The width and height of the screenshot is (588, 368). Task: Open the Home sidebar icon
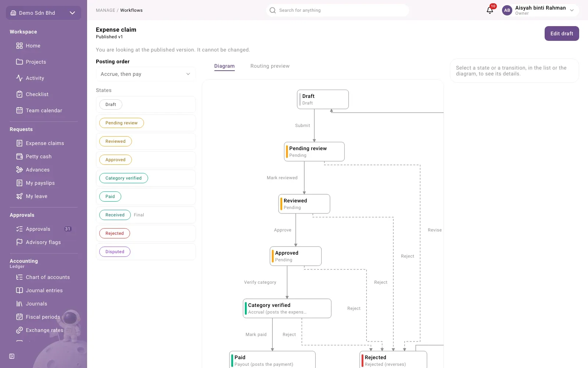[19, 46]
